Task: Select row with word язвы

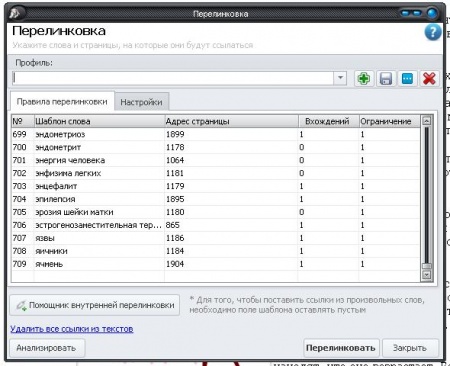Action: [215, 238]
